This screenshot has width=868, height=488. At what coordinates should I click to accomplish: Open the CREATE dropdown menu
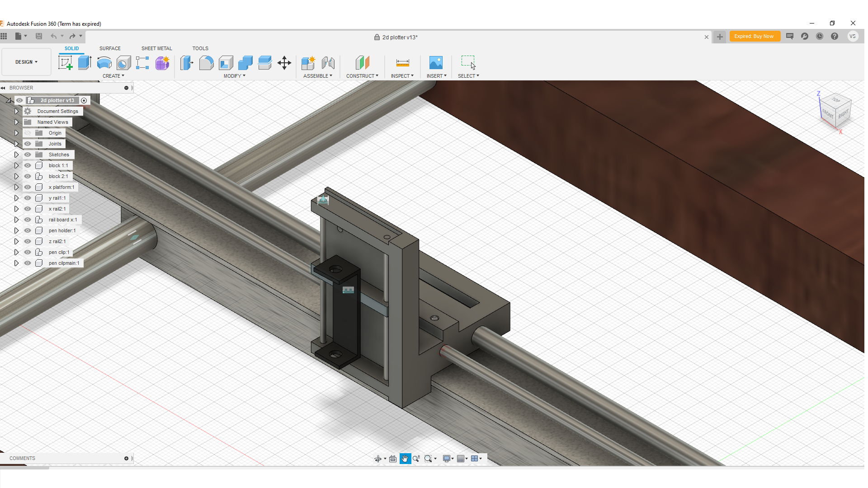pyautogui.click(x=113, y=75)
